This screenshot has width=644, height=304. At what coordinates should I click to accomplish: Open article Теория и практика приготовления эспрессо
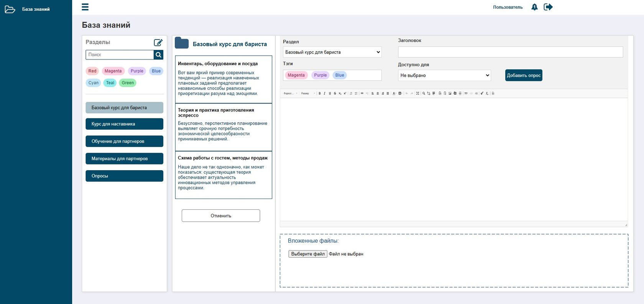[223, 127]
